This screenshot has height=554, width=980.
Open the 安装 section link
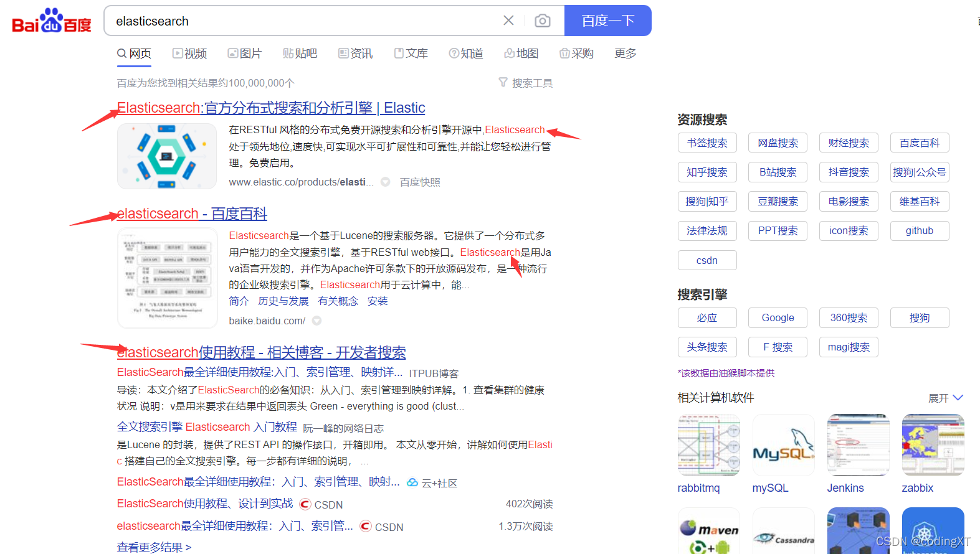[x=378, y=301]
